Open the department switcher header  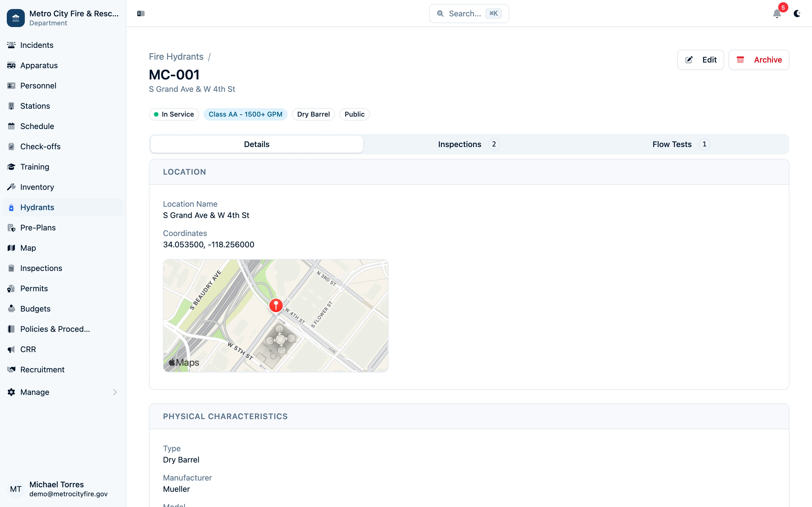click(63, 18)
